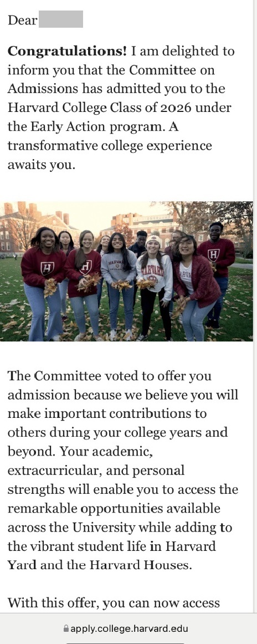Tap the 'transformative college experience' sentence
The width and height of the screenshot is (257, 644).
[110, 146]
